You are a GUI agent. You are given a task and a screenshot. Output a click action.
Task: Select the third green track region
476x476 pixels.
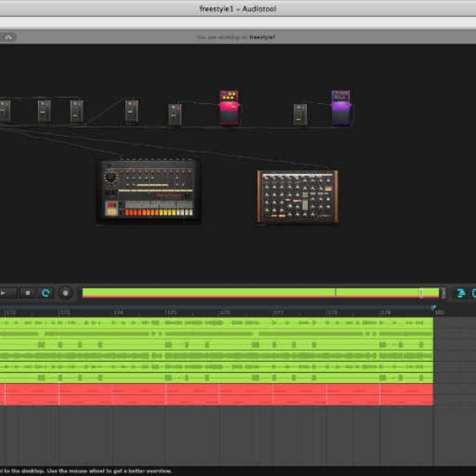(x=217, y=344)
